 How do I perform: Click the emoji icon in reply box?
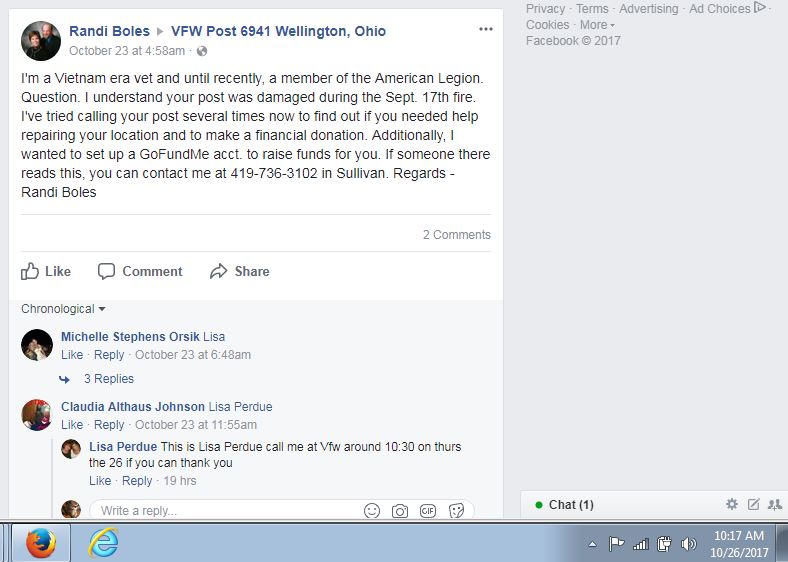pyautogui.click(x=372, y=511)
